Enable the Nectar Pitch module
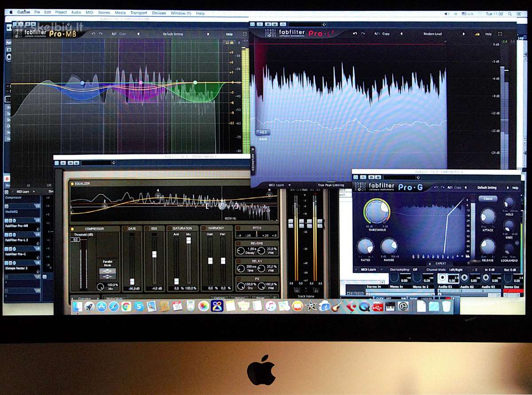Viewport: 532px width, 395px height. pyautogui.click(x=238, y=229)
